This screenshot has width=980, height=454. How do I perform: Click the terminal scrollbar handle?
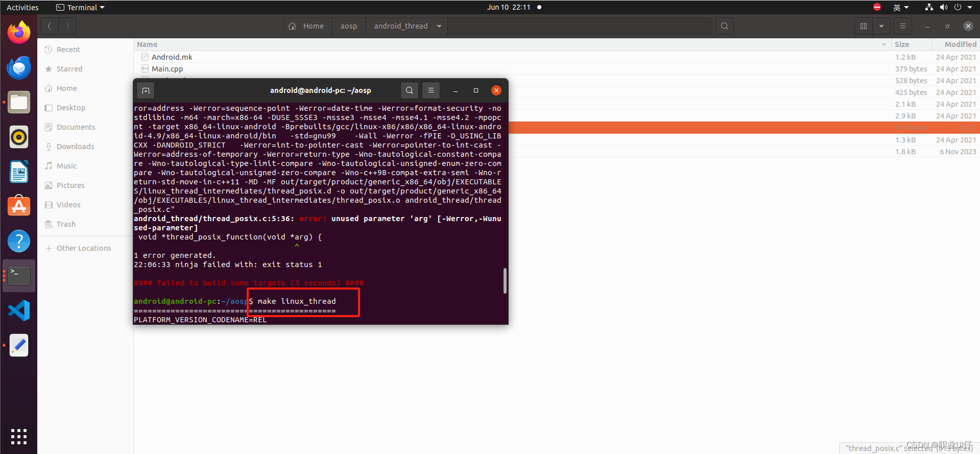505,281
